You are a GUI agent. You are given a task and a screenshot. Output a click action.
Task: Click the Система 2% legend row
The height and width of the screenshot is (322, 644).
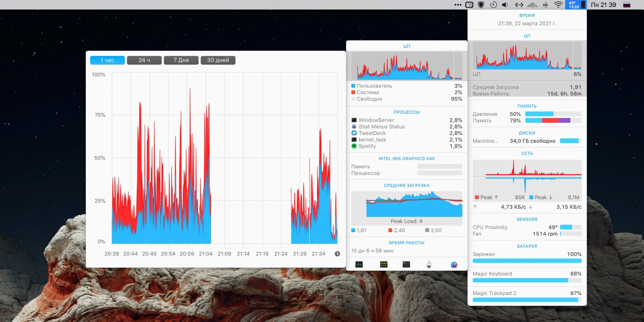coord(407,92)
